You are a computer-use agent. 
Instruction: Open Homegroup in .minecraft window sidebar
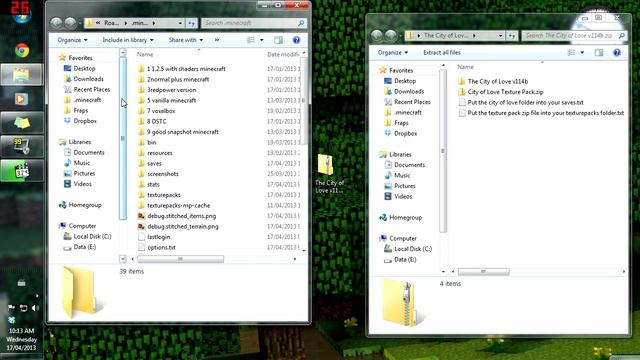click(85, 205)
